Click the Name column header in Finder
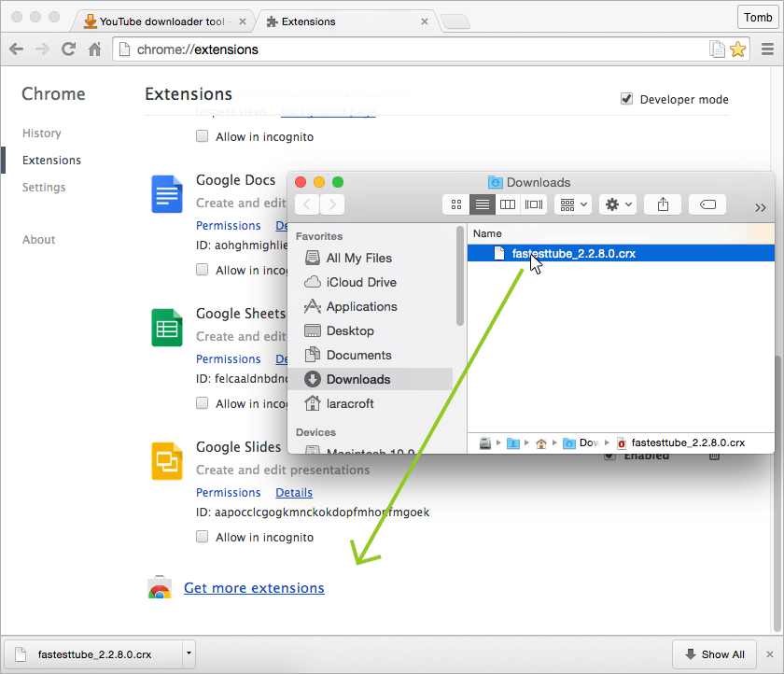This screenshot has height=674, width=784. pos(621,233)
